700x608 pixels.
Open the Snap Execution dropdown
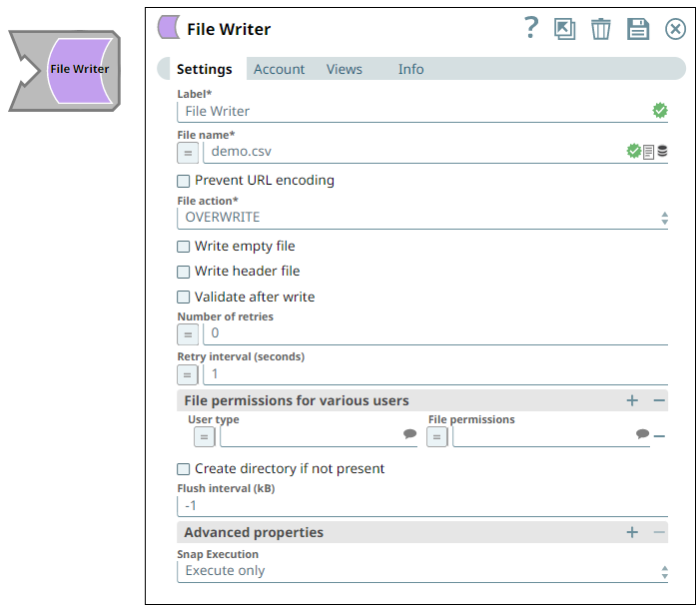(421, 571)
